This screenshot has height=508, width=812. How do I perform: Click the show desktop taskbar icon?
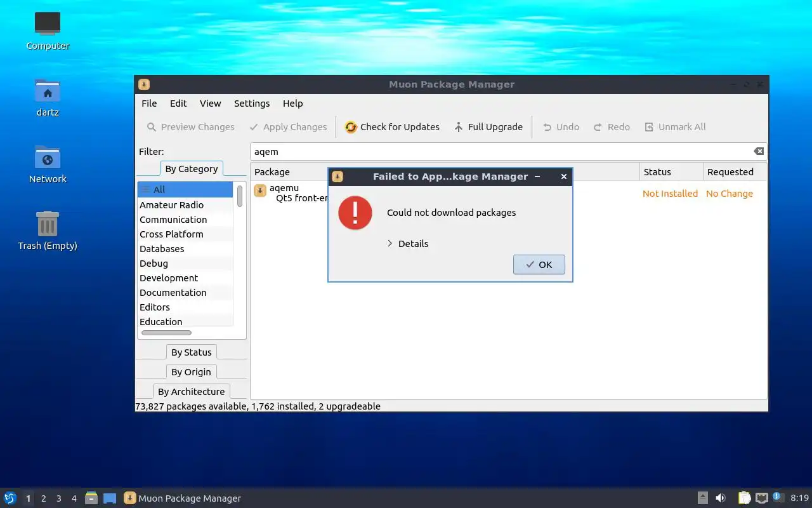[x=110, y=498]
